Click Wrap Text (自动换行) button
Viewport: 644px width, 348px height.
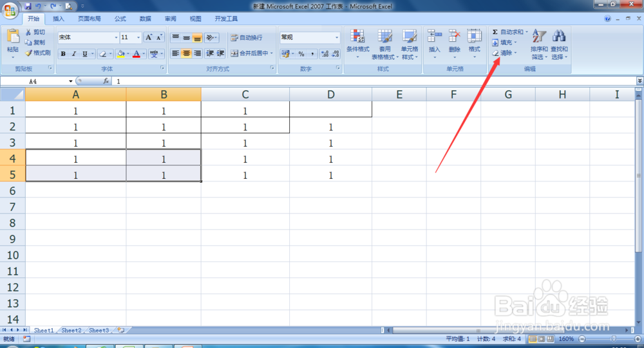247,38
